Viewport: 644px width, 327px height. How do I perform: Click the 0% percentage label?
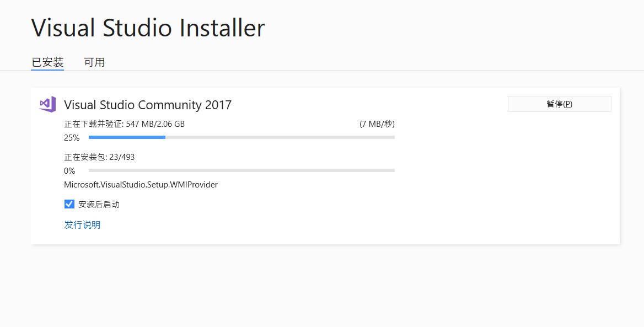point(69,170)
